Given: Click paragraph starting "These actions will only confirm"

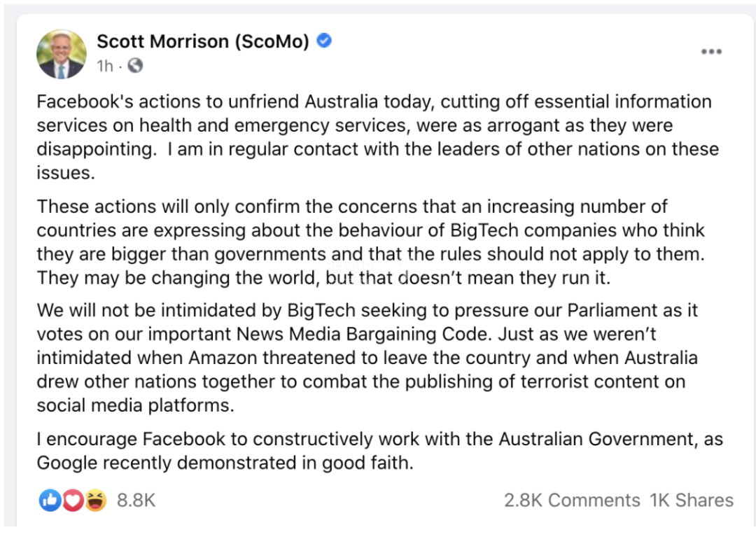Looking at the screenshot, I should coord(371,242).
